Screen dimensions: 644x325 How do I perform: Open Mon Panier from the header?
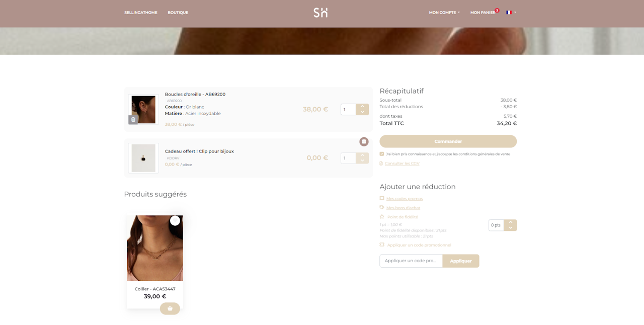tap(482, 13)
